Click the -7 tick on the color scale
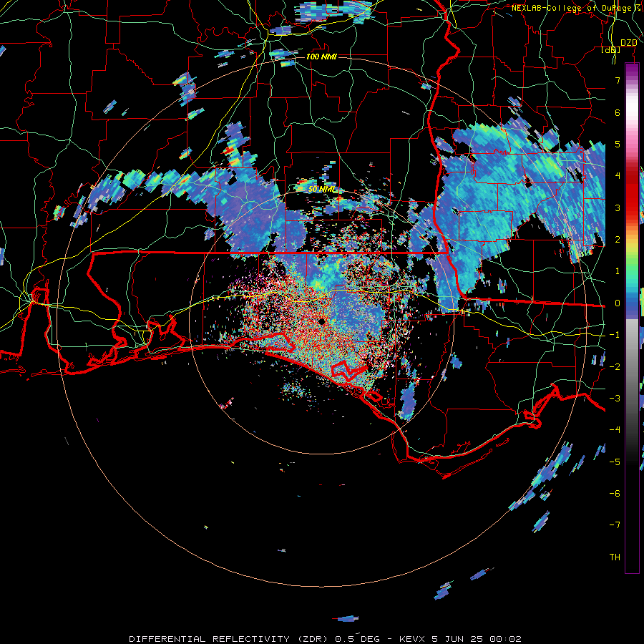 point(615,525)
